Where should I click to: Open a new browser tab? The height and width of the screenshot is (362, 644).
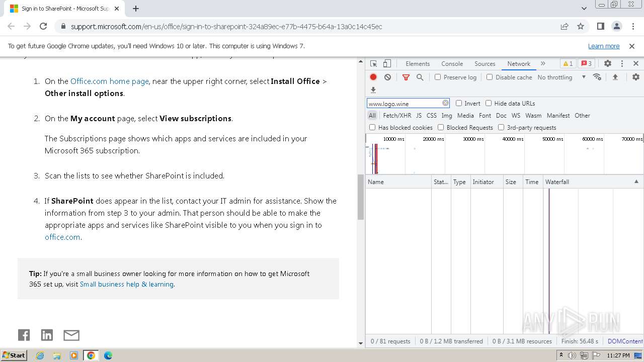(x=136, y=9)
